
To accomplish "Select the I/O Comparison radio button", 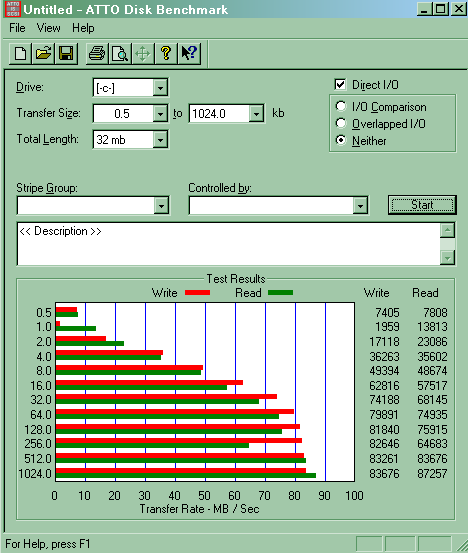I will point(341,106).
